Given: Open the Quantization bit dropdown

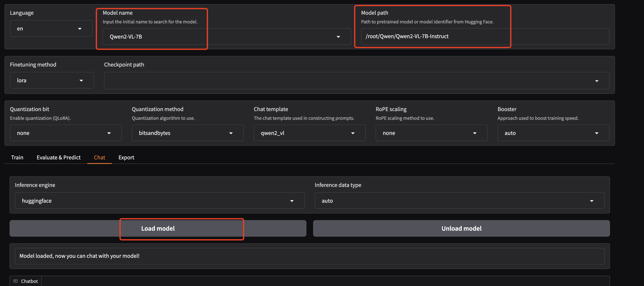Looking at the screenshot, I should pos(66,133).
